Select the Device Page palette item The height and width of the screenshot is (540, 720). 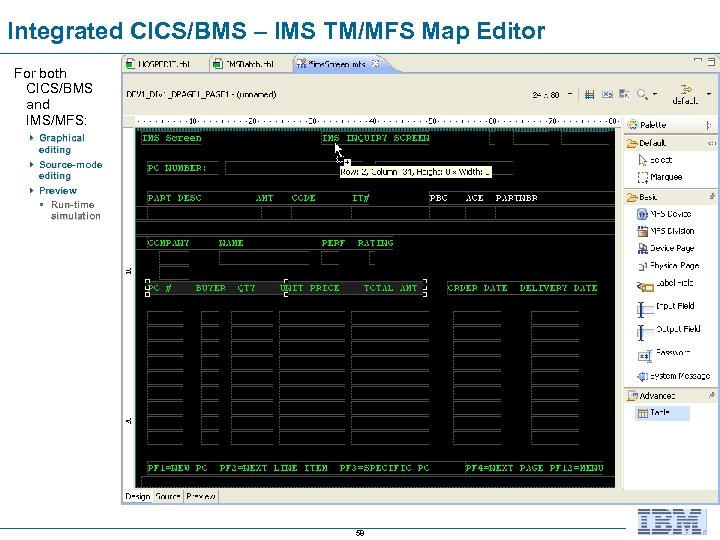(666, 248)
